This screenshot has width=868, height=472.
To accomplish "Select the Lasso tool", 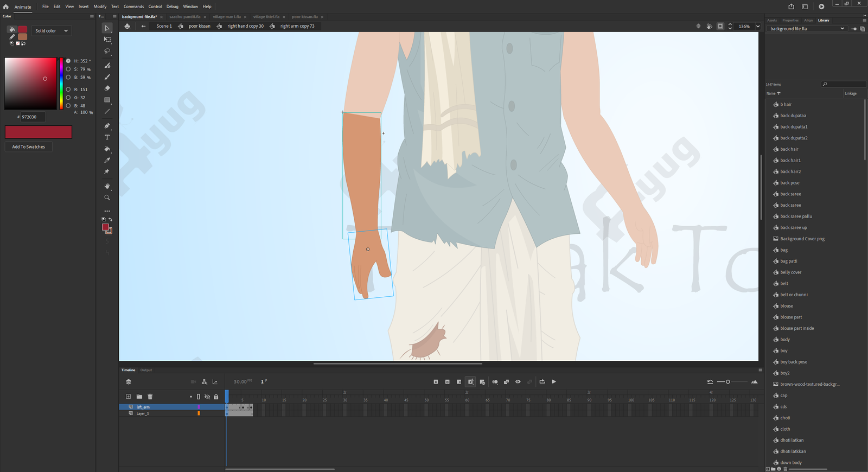I will click(107, 52).
